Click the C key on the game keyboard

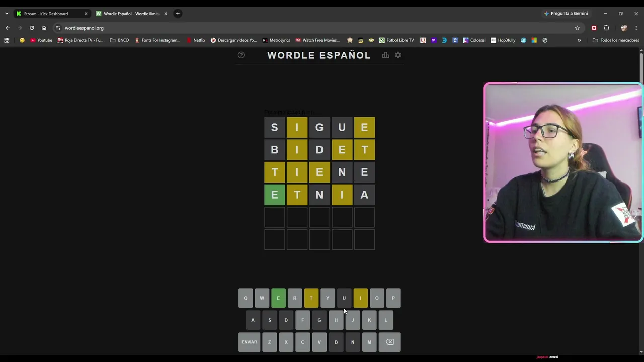[x=302, y=342]
